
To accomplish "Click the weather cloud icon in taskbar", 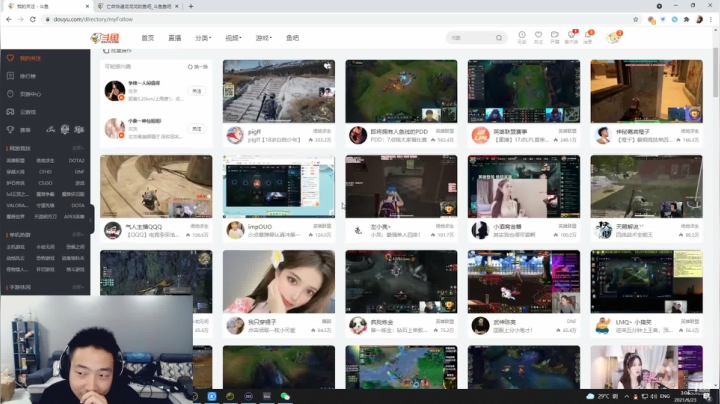I will pos(590,396).
